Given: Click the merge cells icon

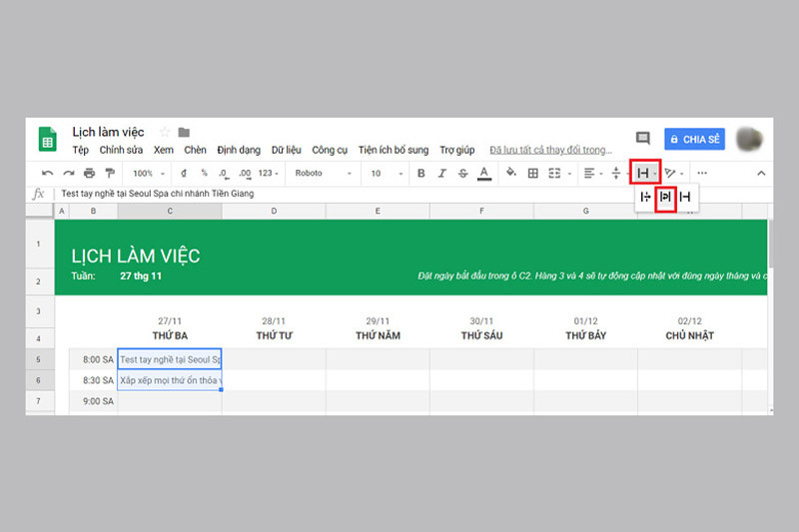Looking at the screenshot, I should tap(554, 173).
